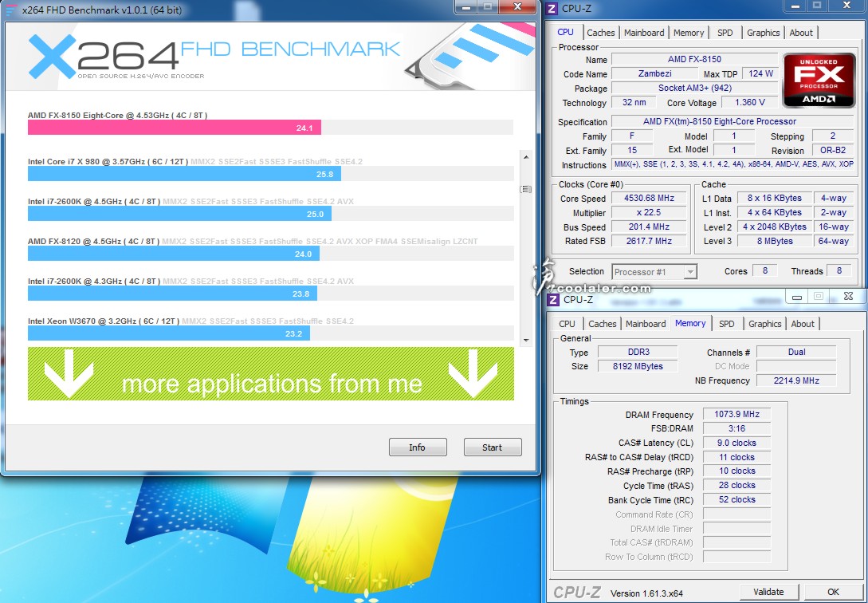Screen dimensions: 868x603
Task: Click the NB Frequency value 2214.9 MHz
Action: (x=796, y=380)
